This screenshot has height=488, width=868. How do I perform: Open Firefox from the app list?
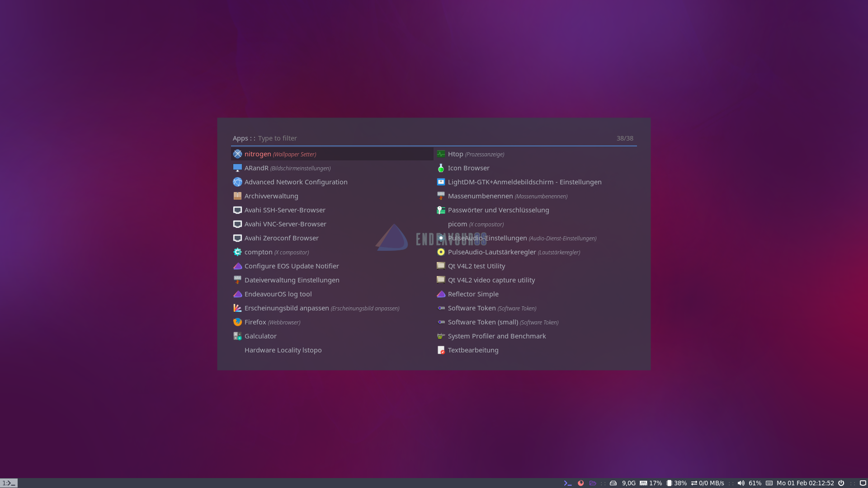(x=255, y=322)
